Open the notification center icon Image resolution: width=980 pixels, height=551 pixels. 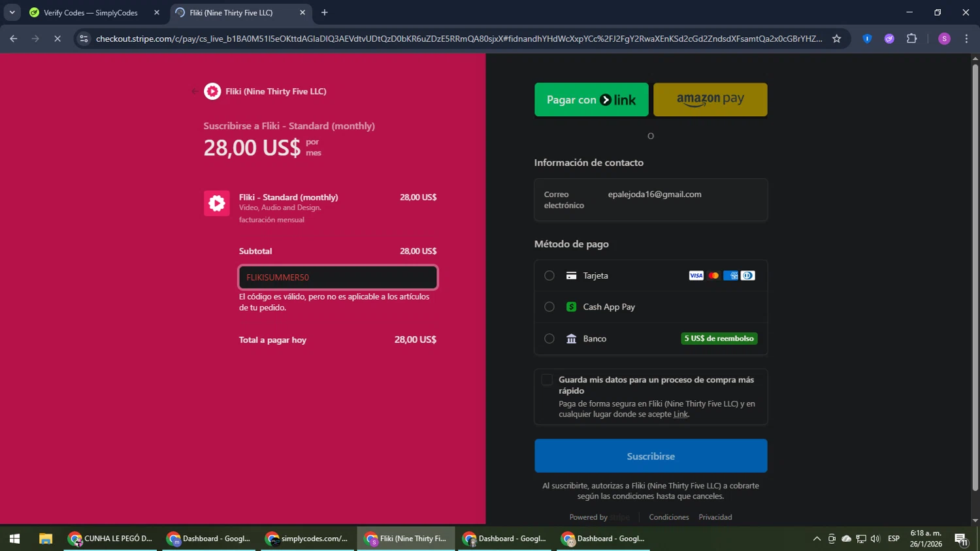(x=961, y=539)
